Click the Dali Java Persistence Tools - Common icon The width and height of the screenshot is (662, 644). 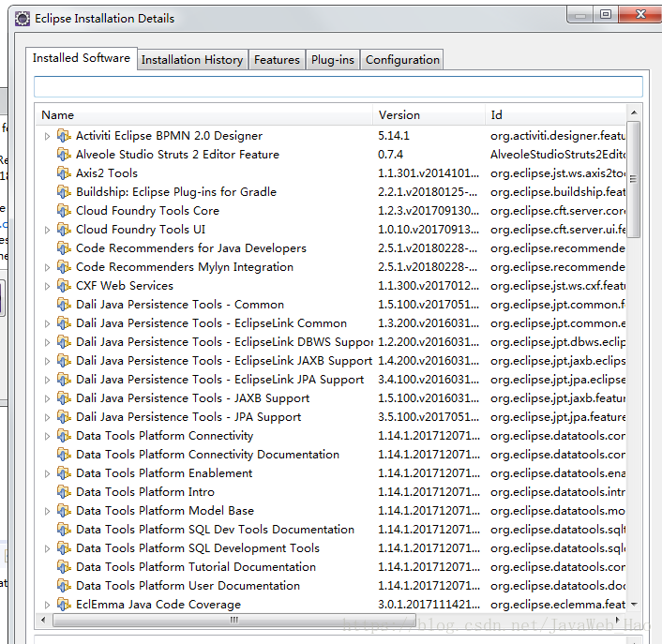pos(64,305)
